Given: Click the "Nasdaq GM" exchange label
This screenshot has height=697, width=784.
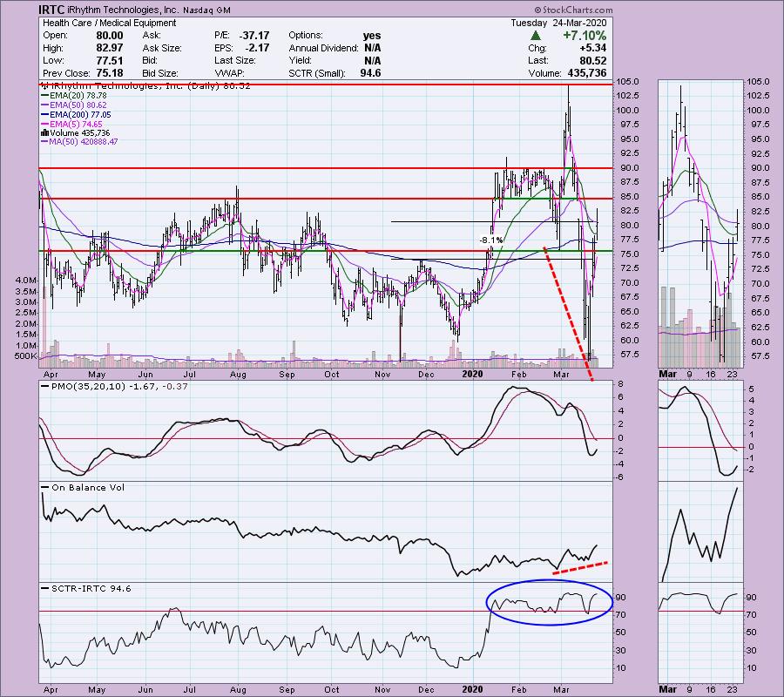Looking at the screenshot, I should pos(207,10).
